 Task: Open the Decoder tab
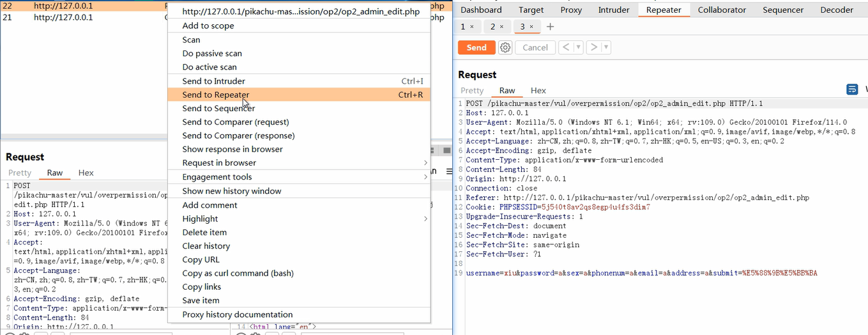[837, 10]
